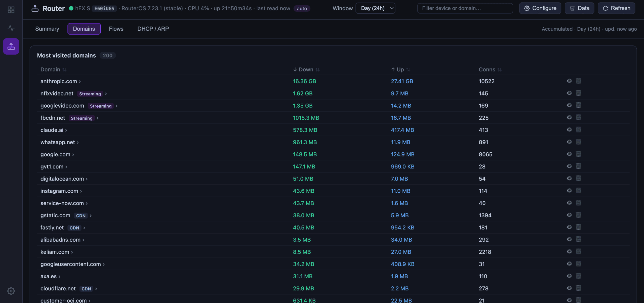Delete the fastly.net row with trash icon
This screenshot has width=644, height=303.
click(x=578, y=227)
